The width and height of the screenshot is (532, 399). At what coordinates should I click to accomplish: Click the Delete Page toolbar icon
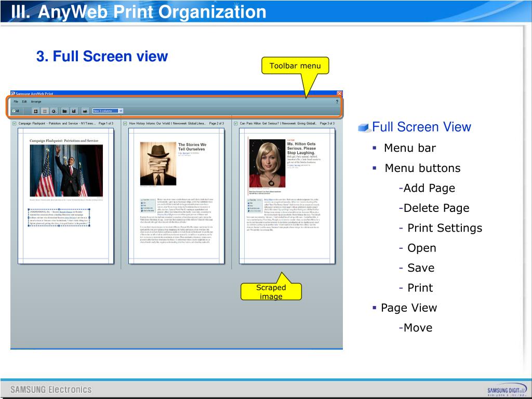[x=45, y=111]
